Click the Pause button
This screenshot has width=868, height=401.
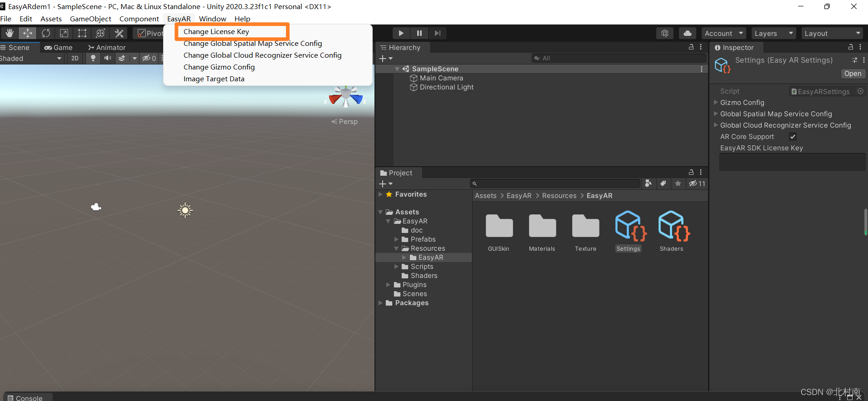pyautogui.click(x=419, y=33)
